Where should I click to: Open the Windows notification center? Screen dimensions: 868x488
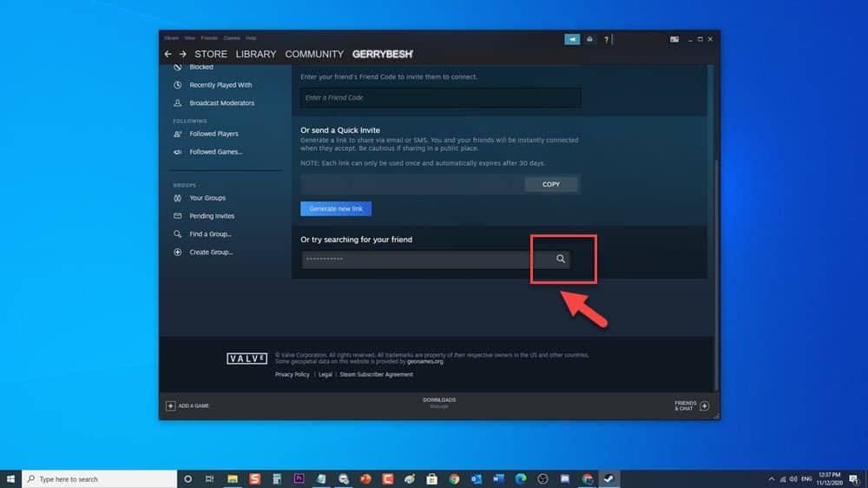click(x=853, y=479)
